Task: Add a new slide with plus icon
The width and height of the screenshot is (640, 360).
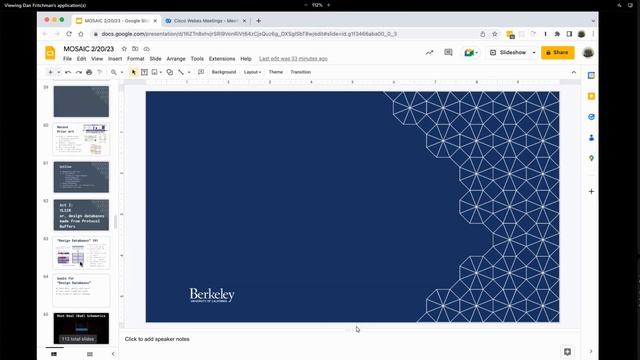Action: click(x=51, y=72)
